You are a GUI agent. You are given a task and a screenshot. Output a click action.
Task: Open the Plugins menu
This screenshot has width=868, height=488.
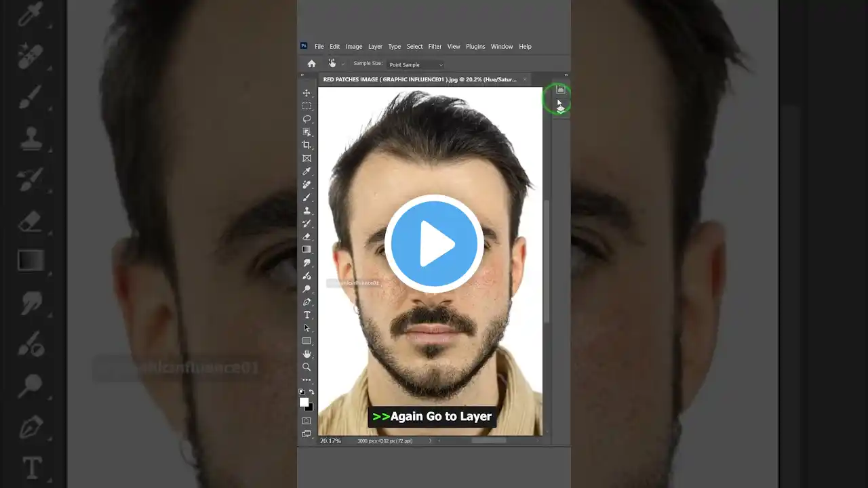475,47
